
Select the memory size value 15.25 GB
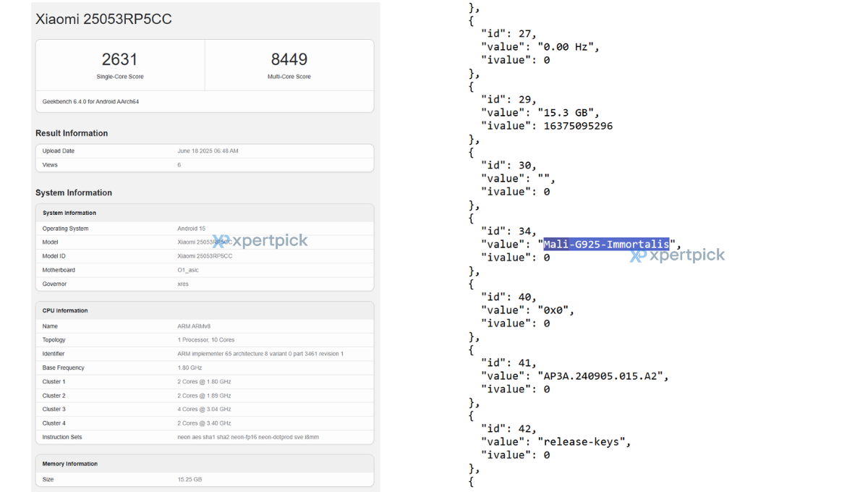(190, 479)
